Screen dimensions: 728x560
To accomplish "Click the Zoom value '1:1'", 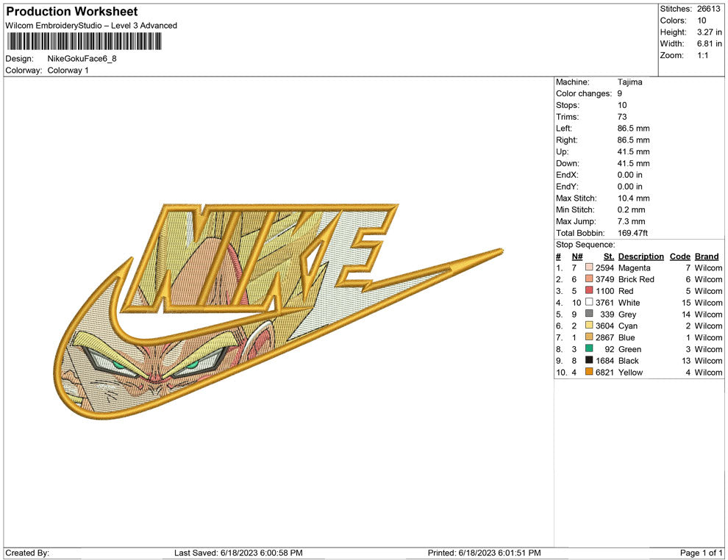I will tap(702, 55).
